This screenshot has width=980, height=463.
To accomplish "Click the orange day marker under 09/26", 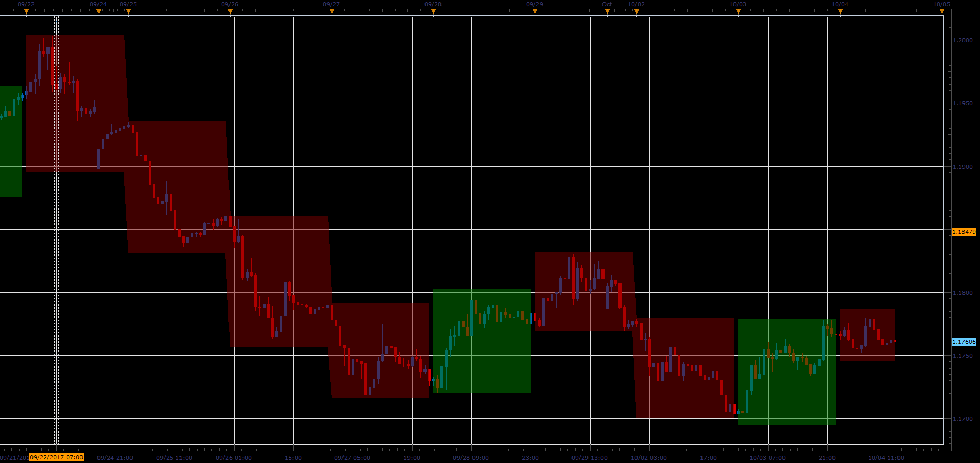I will [230, 12].
